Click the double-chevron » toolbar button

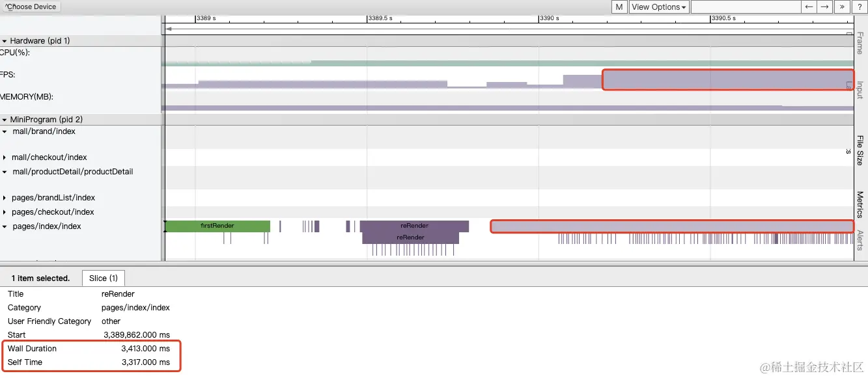pyautogui.click(x=842, y=7)
